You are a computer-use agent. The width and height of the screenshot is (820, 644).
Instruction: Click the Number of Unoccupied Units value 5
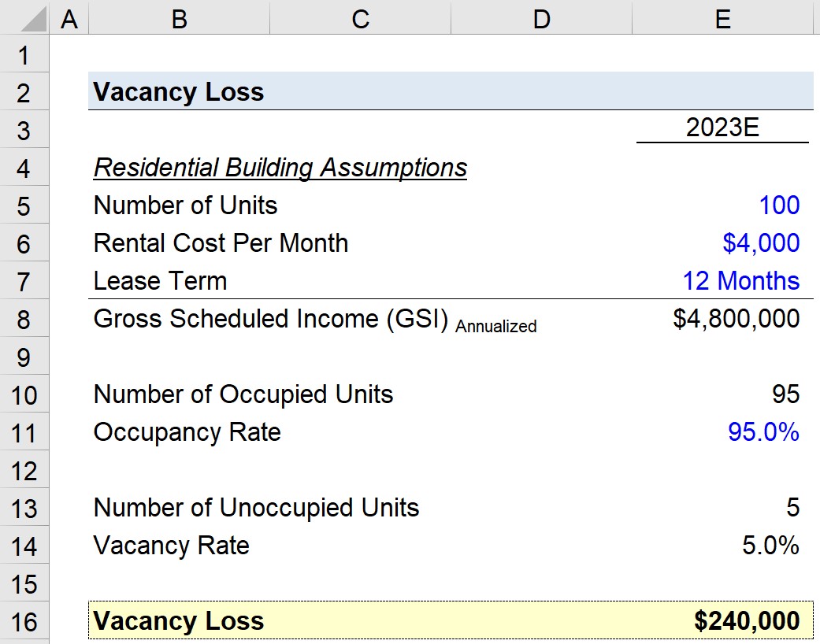click(x=723, y=508)
